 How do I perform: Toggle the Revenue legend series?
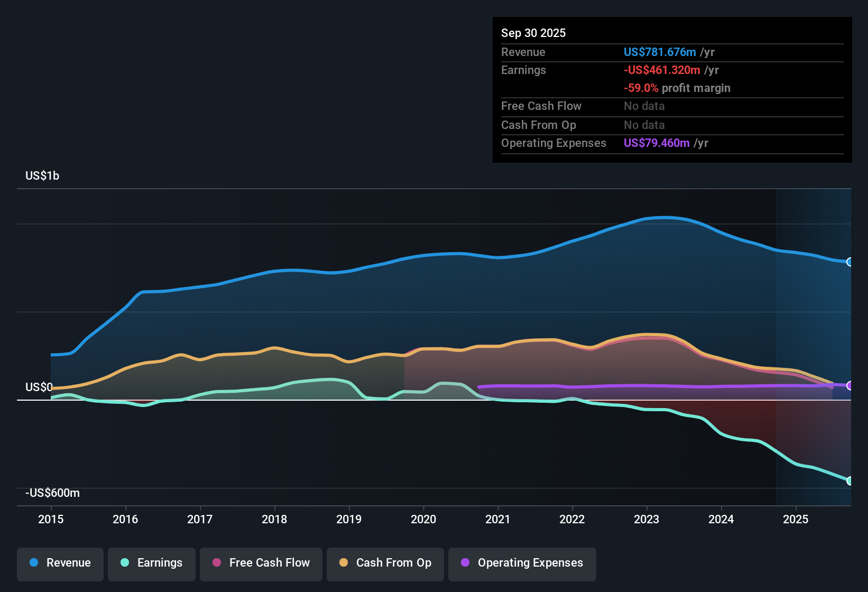click(x=60, y=563)
